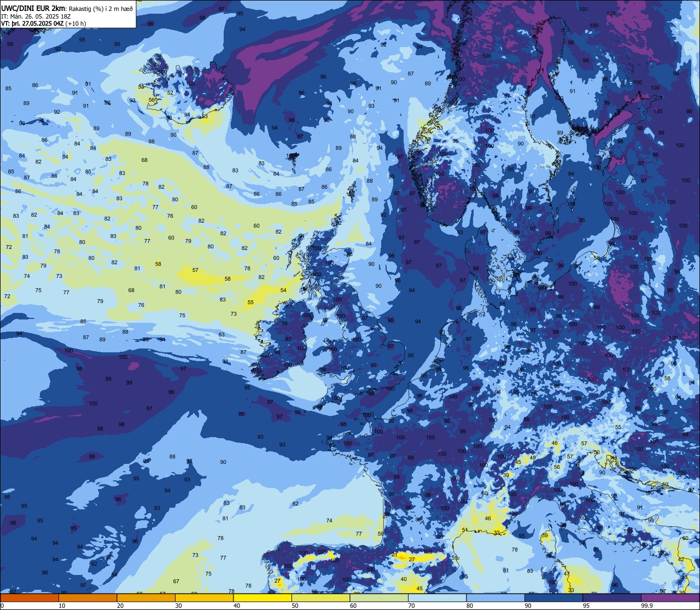
Task: Click the '99.9' legend tick label
Action: click(x=647, y=606)
